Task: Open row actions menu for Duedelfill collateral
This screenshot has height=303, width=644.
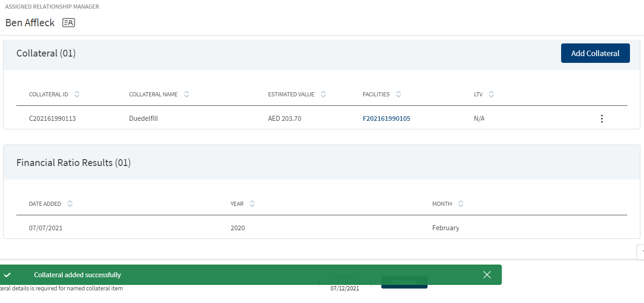Action: [601, 118]
